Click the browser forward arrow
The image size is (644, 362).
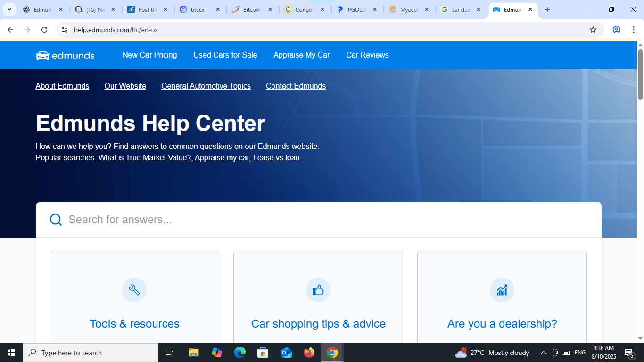coord(27,30)
